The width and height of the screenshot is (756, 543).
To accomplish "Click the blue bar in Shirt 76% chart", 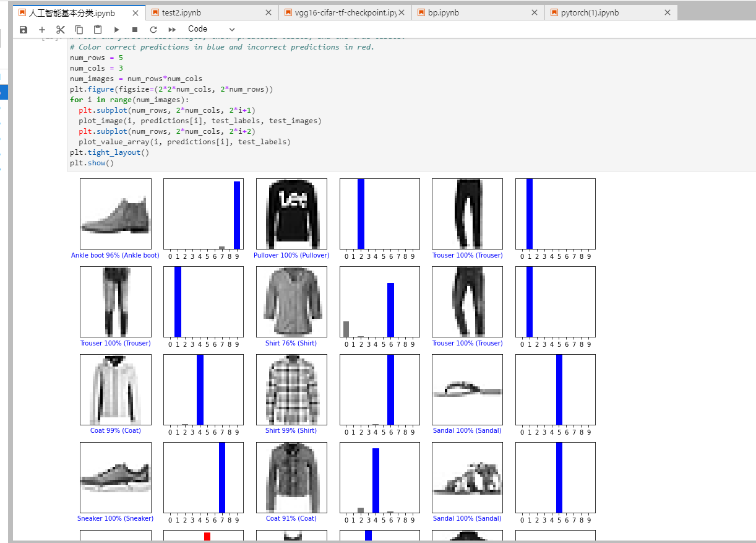I will tap(391, 310).
